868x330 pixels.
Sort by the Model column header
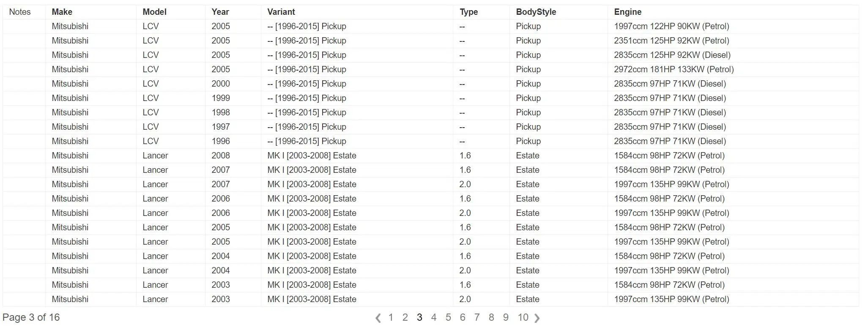point(154,12)
